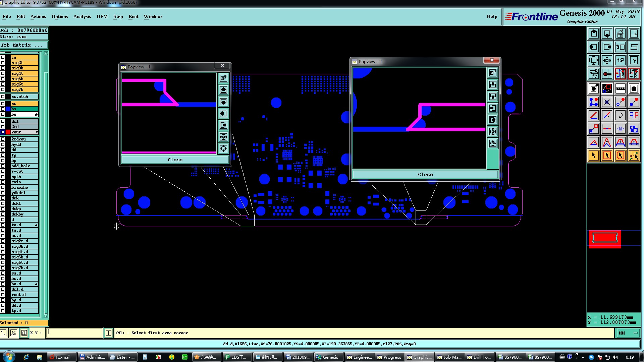Click the small arrow on the bo.d layer row

click(36, 284)
